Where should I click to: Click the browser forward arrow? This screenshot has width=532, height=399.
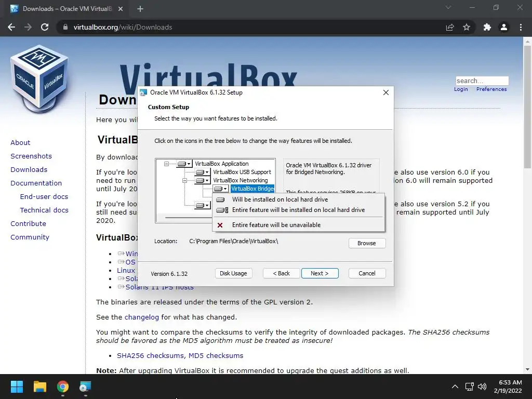tap(28, 27)
